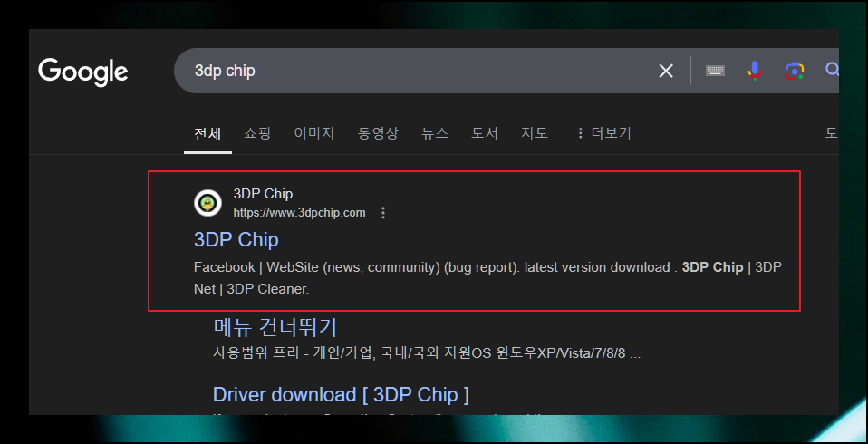Image resolution: width=868 pixels, height=444 pixels.
Task: Select the 전체 tab
Action: 207,133
